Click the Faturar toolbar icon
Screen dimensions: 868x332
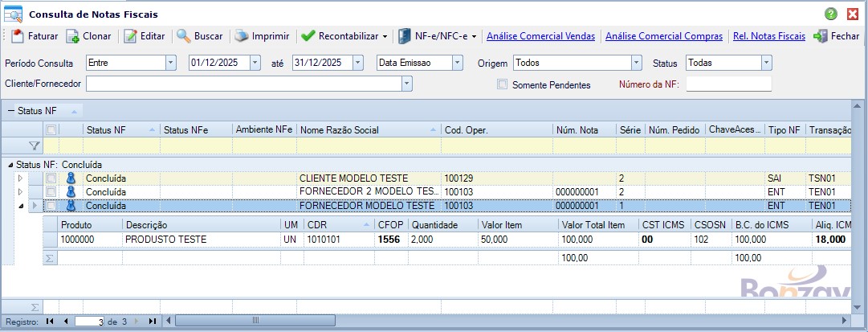pos(18,36)
